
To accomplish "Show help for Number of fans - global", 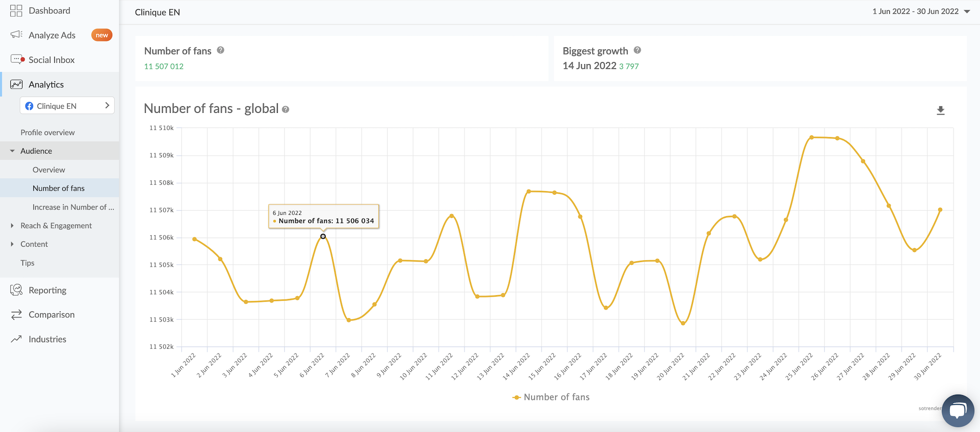I will [286, 110].
